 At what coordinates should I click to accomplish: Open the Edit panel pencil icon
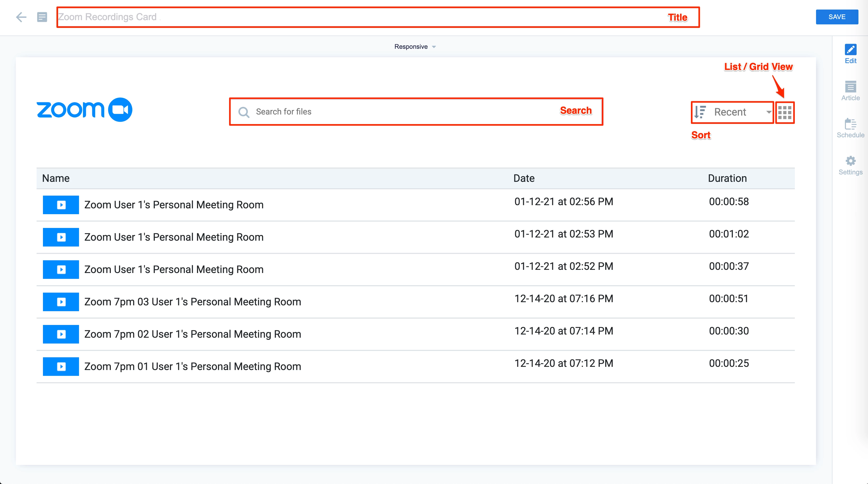coord(850,50)
